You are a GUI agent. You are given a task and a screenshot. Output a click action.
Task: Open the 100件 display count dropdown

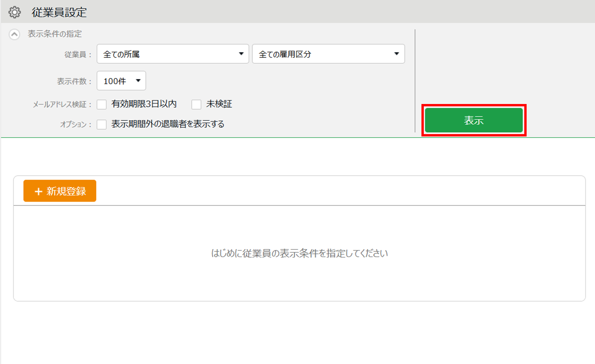click(x=121, y=81)
